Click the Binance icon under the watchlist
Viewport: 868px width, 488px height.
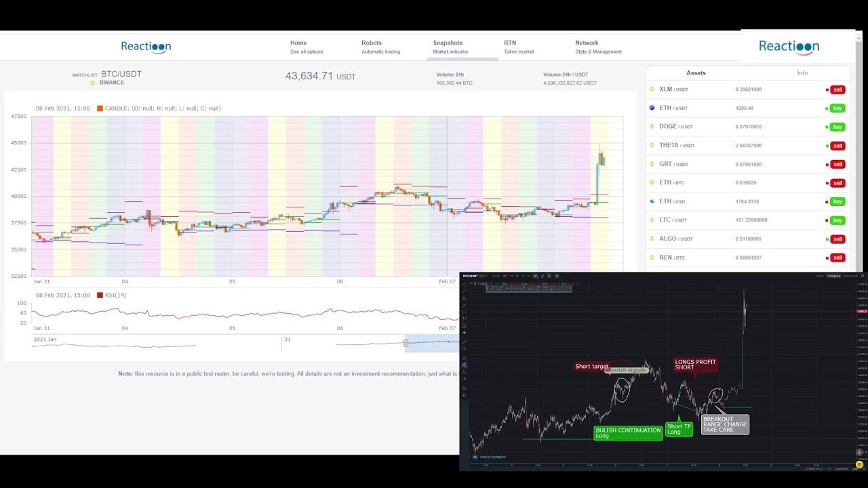click(93, 83)
